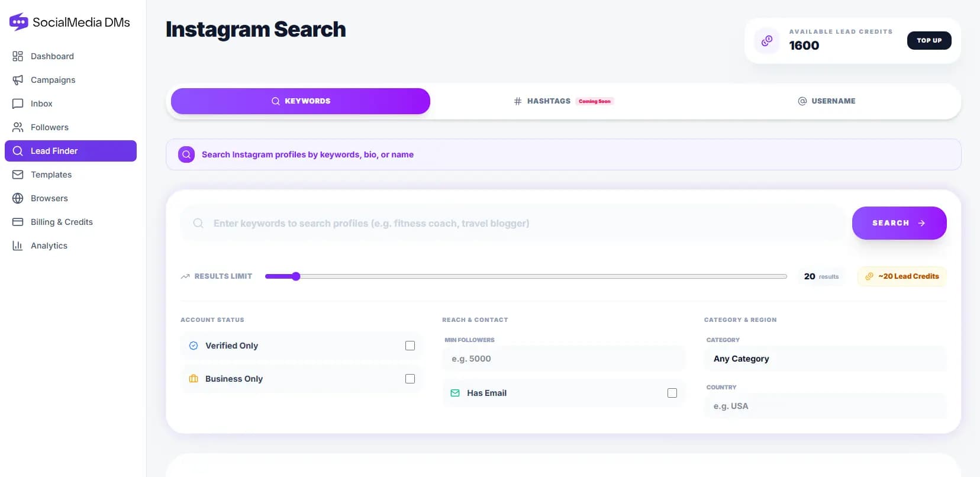Click the magnifier icon in keyword field

pos(198,223)
